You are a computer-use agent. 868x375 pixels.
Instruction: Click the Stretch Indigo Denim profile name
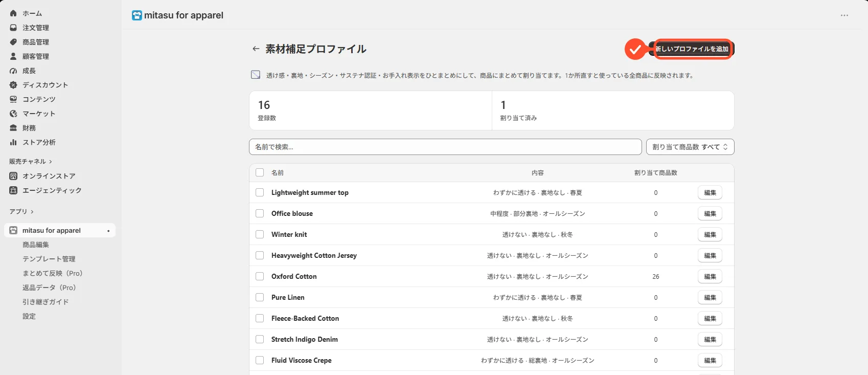pyautogui.click(x=305, y=339)
